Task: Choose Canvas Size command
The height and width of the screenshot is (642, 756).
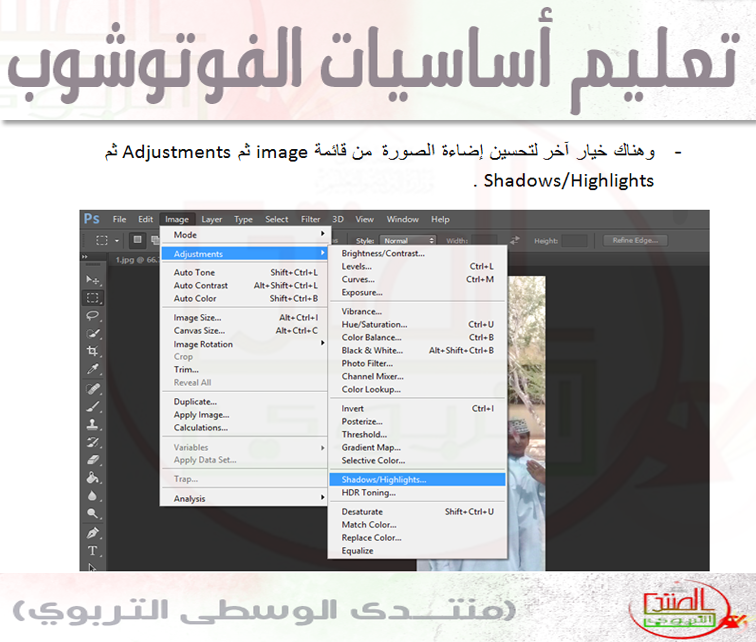Action: (244, 331)
